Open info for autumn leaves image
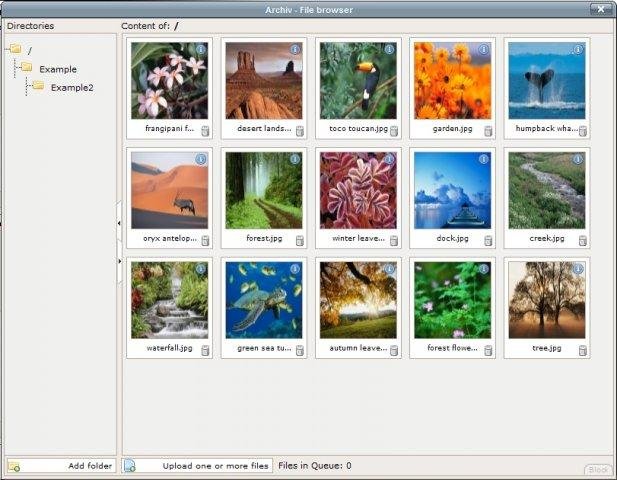This screenshot has height=480, width=617. click(x=389, y=269)
